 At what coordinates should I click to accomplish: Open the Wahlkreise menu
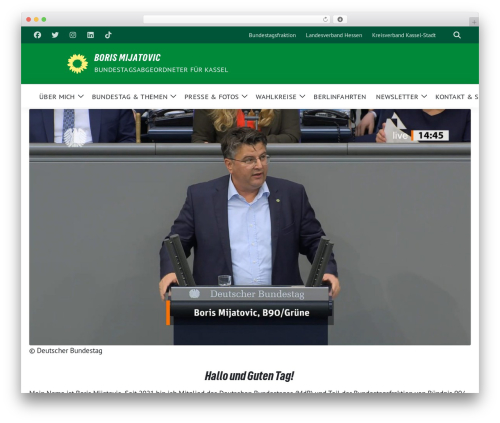point(276,97)
